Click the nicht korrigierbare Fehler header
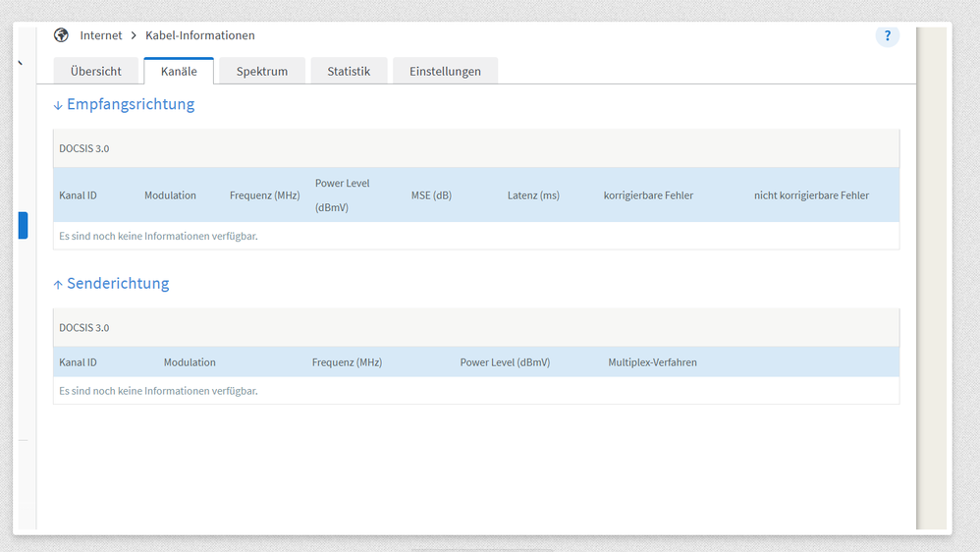This screenshot has width=980, height=552. tap(811, 195)
